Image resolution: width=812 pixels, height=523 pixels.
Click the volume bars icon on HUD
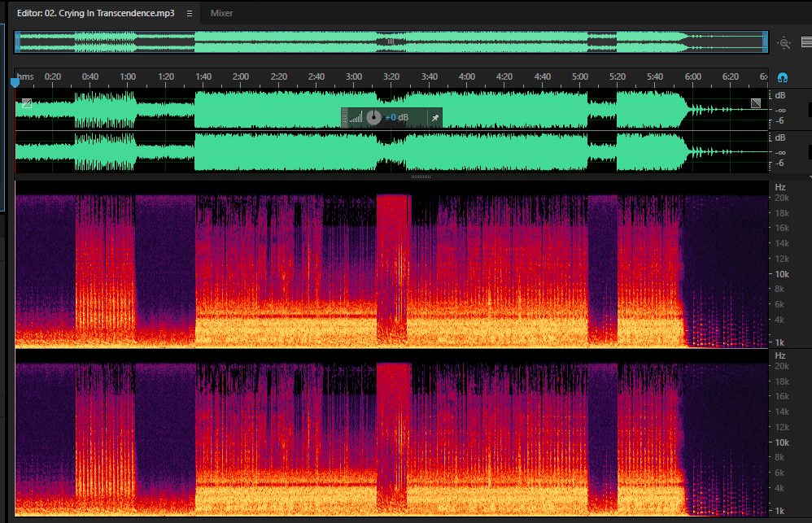coord(356,118)
